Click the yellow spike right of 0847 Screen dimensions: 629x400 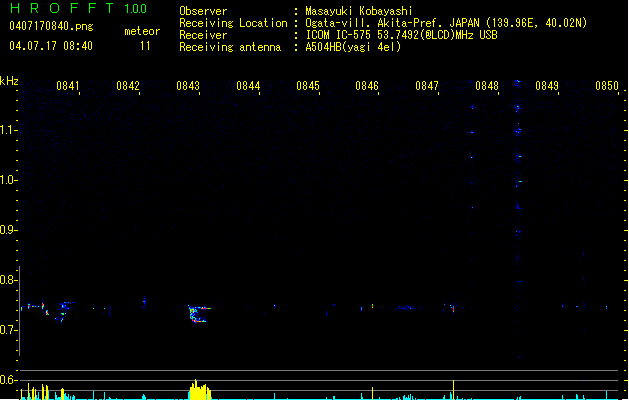point(454,390)
